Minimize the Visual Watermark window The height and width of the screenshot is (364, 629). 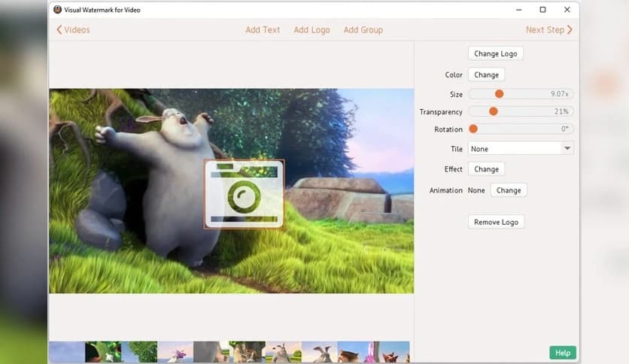coord(518,10)
